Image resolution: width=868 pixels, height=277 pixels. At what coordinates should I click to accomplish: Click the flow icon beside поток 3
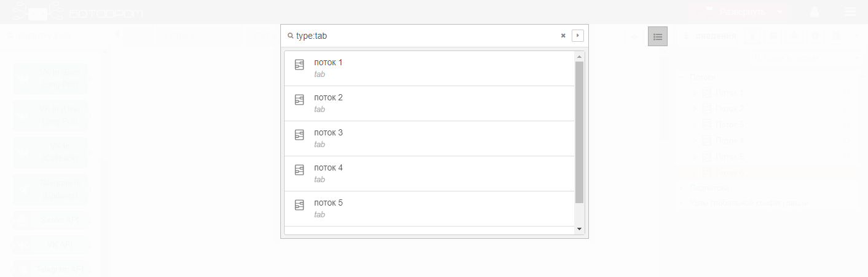coord(299,135)
